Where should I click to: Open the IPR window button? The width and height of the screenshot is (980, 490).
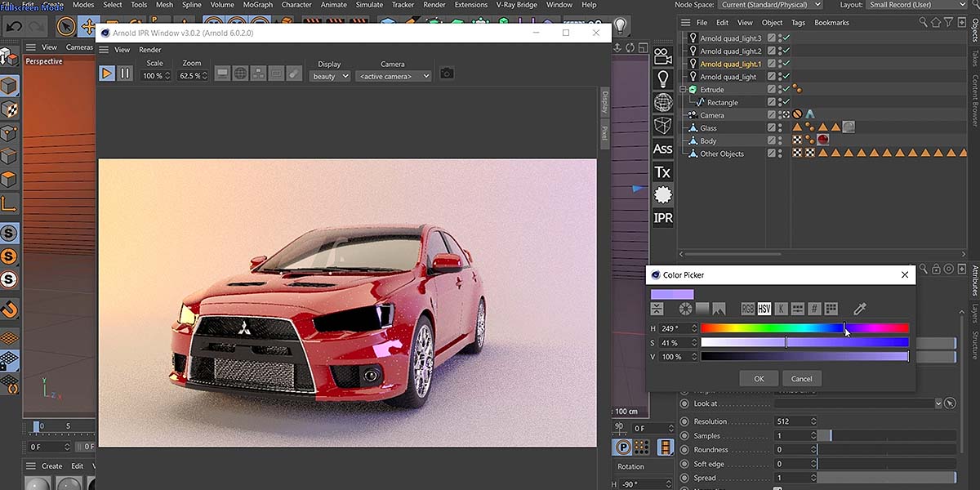click(663, 218)
